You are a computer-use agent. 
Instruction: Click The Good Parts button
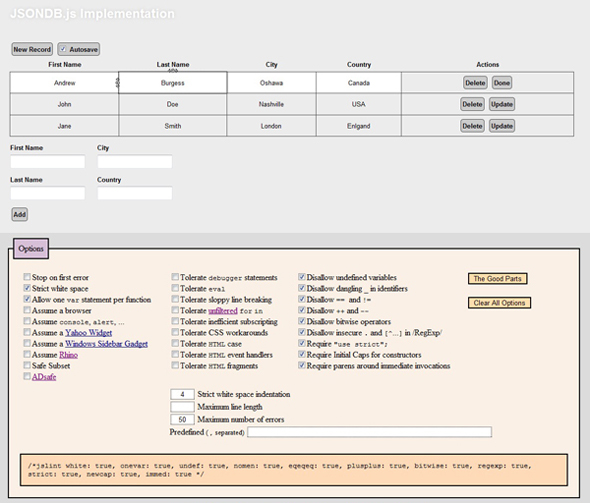tap(497, 279)
